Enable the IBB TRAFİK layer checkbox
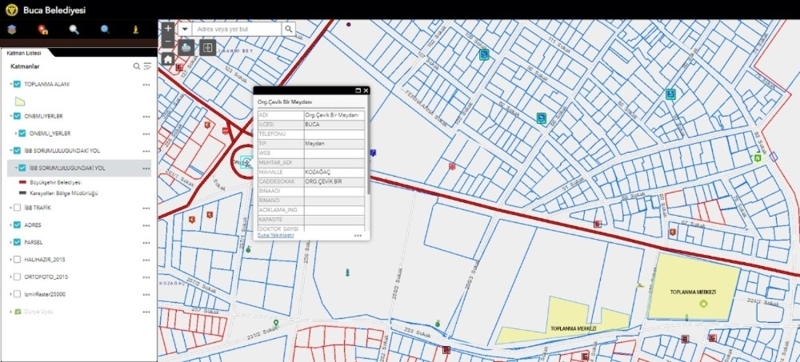This screenshot has height=362, width=800. coord(17,208)
